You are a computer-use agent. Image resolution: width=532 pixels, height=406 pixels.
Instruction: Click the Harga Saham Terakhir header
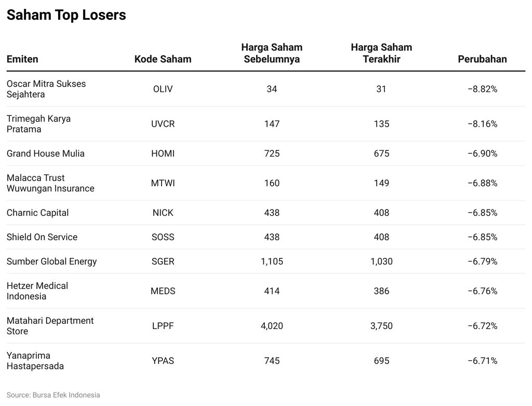381,53
